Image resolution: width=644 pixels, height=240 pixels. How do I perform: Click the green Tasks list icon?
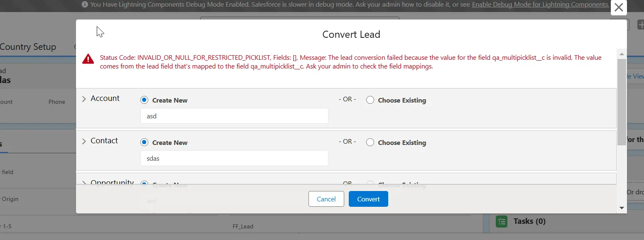point(502,221)
